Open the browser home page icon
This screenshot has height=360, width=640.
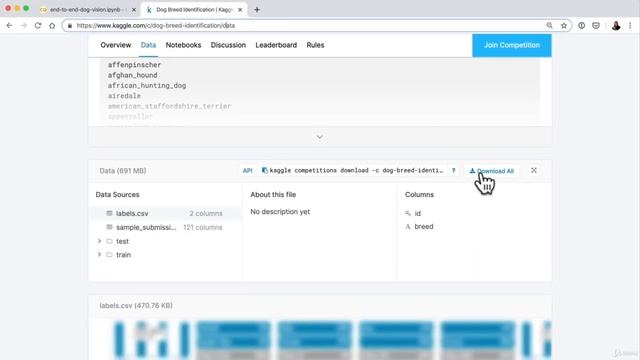click(52, 25)
